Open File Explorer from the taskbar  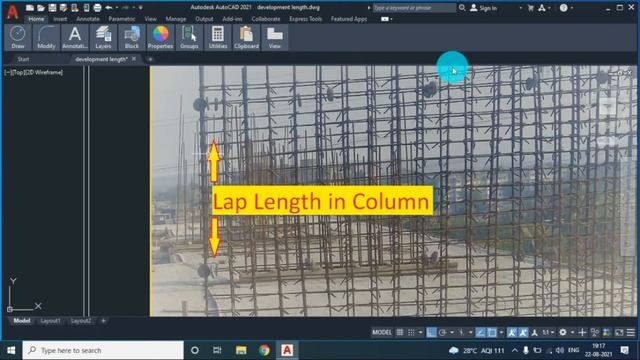coord(241,350)
